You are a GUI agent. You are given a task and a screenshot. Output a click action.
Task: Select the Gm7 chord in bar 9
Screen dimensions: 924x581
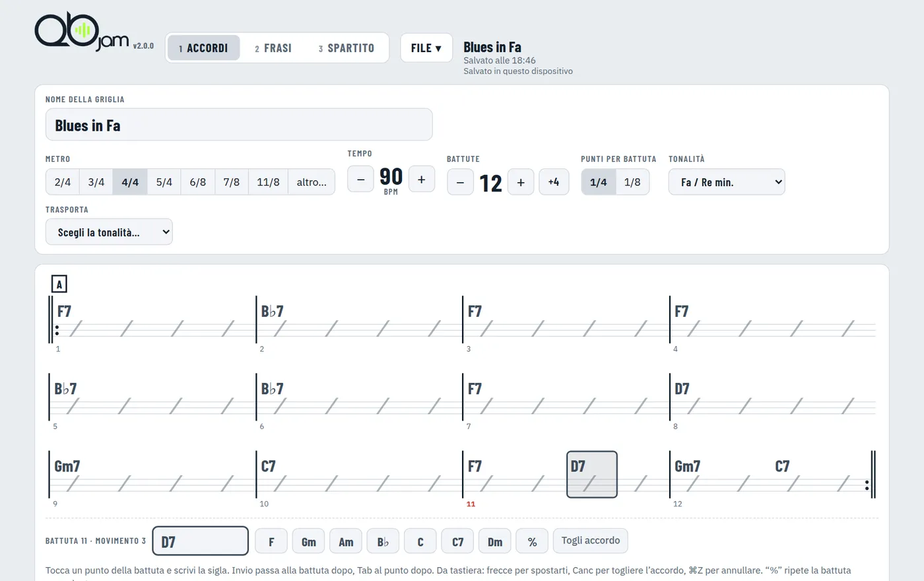pos(67,466)
